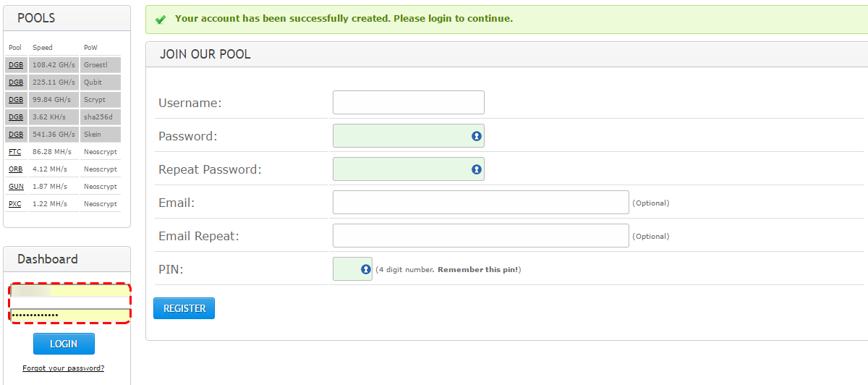
Task: Open the DGB Groestl pool link
Action: click(15, 65)
